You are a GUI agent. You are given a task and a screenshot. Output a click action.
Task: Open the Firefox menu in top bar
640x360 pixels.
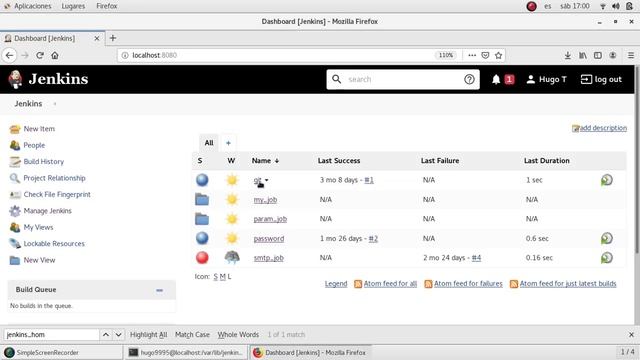[x=107, y=6]
